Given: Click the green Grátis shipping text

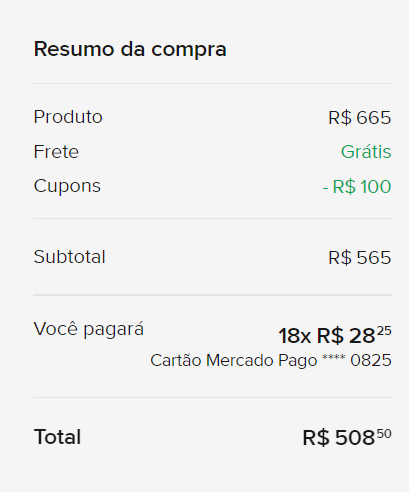Looking at the screenshot, I should (x=366, y=152).
